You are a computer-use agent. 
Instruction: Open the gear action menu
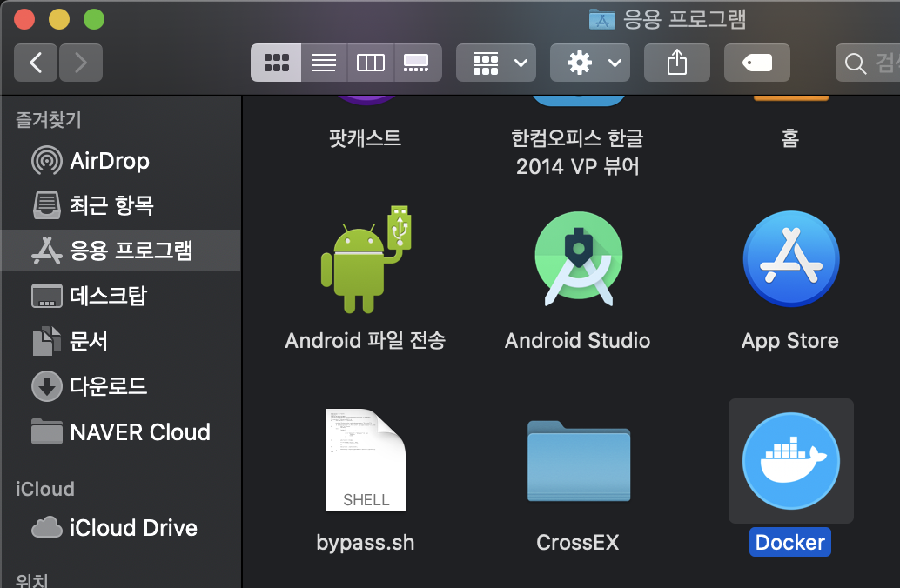(589, 63)
